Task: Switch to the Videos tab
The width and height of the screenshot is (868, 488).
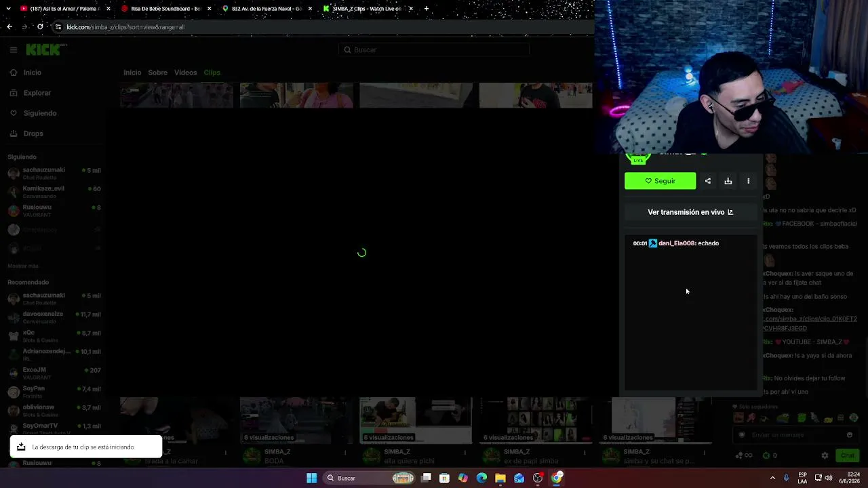Action: (185, 73)
